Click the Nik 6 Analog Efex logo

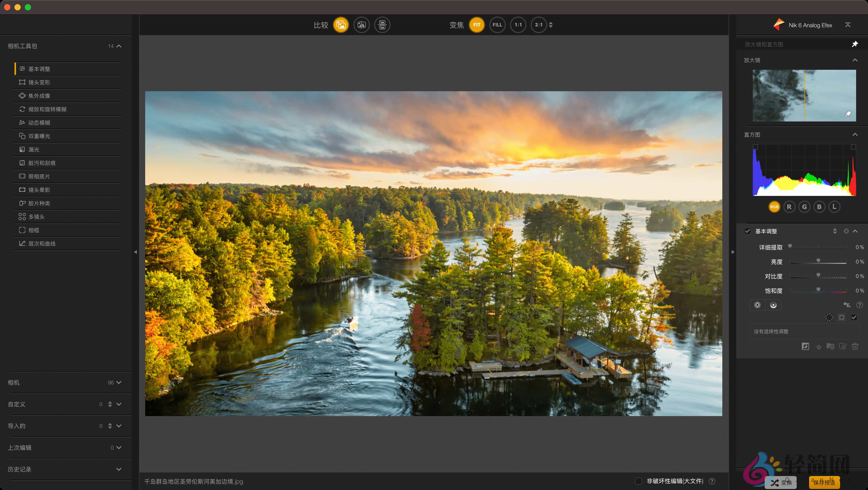pos(779,25)
